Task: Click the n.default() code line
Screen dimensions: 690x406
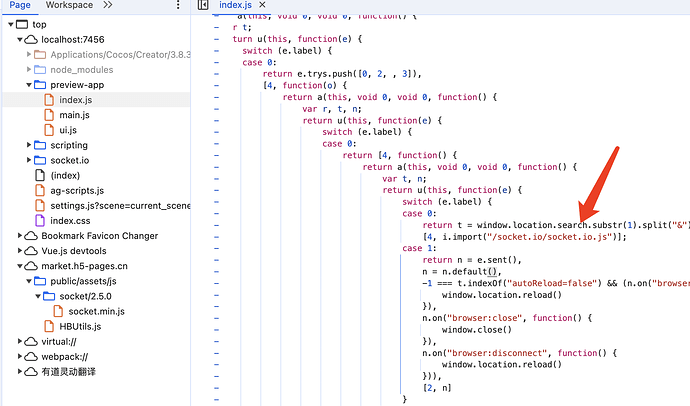Action: pyautogui.click(x=462, y=272)
